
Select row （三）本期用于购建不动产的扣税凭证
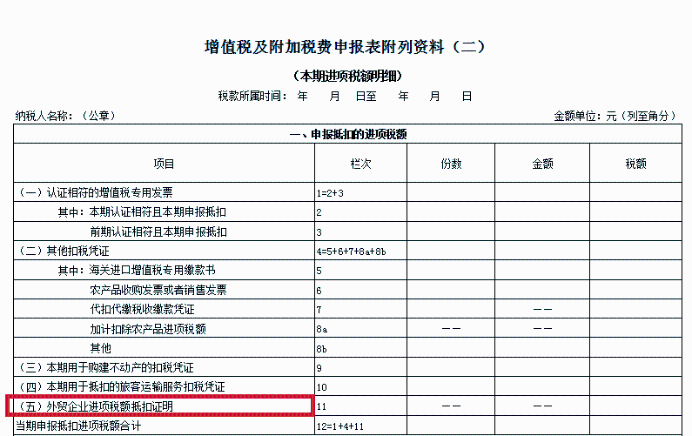[x=348, y=367]
